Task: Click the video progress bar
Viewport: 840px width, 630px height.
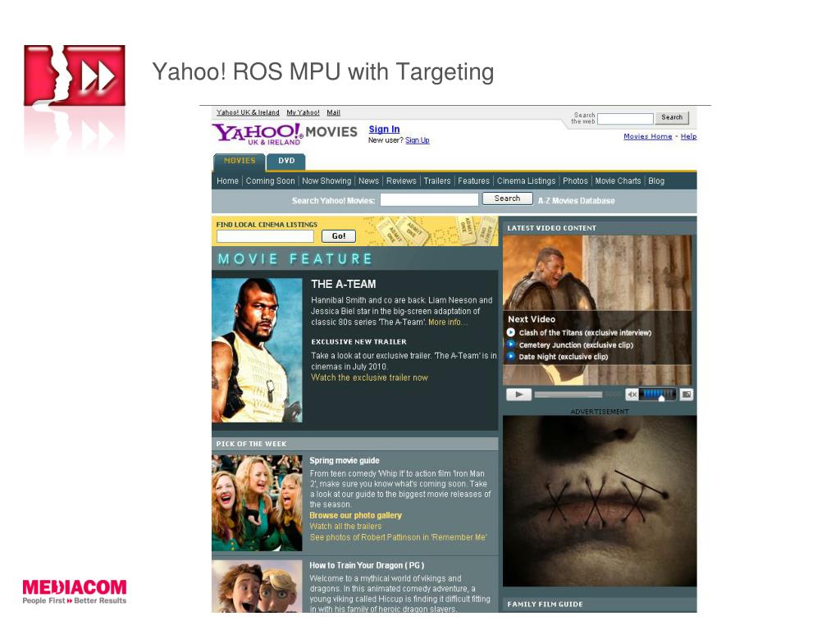Action: (x=568, y=395)
